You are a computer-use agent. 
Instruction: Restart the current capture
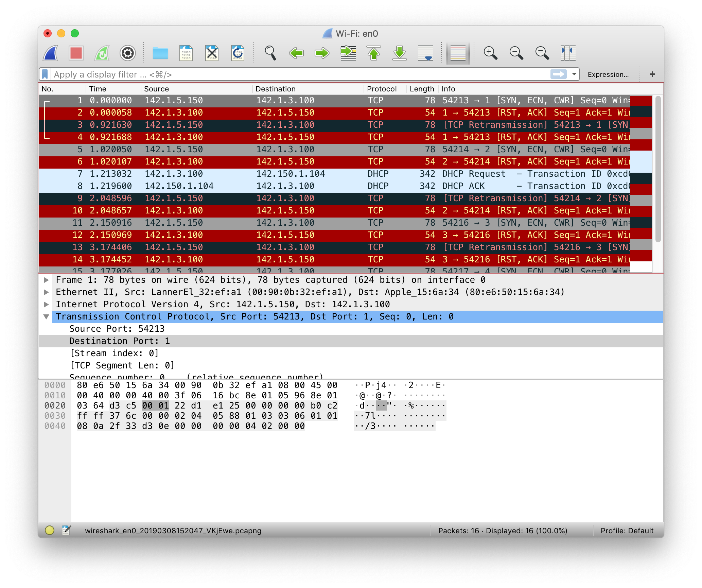(102, 53)
